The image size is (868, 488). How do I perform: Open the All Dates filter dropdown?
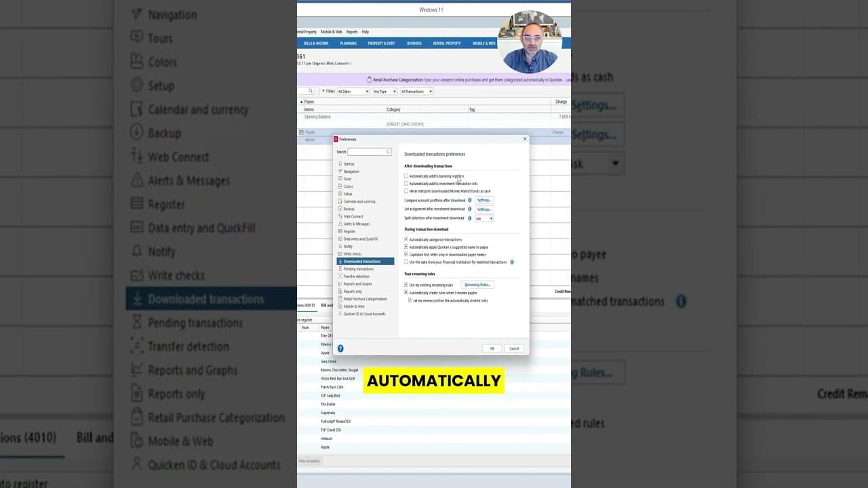[x=353, y=91]
